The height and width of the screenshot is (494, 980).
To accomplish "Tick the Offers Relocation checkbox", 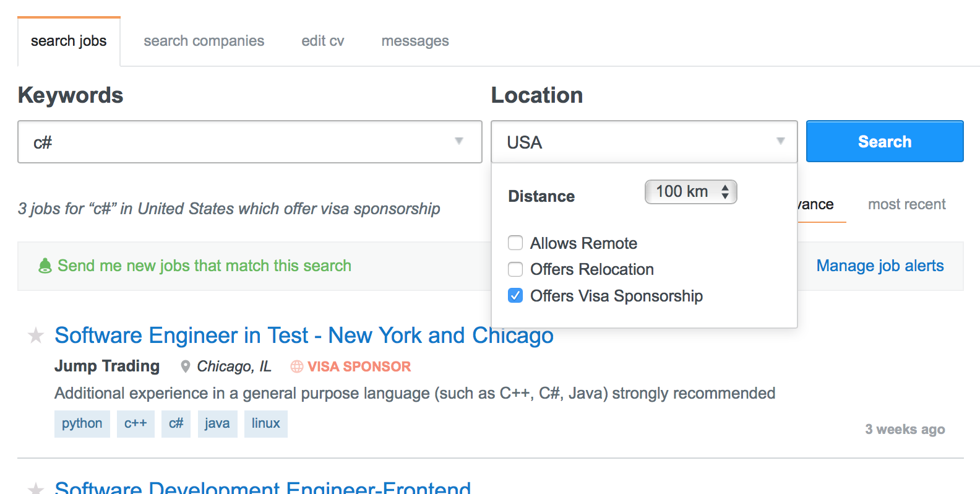I will pyautogui.click(x=515, y=269).
